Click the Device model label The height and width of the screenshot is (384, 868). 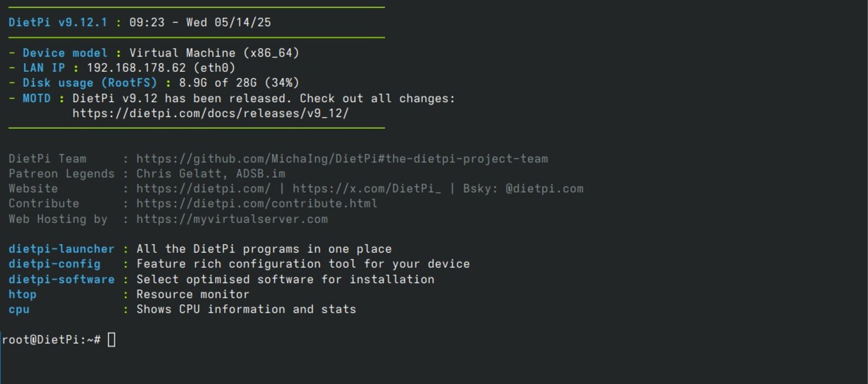click(65, 53)
